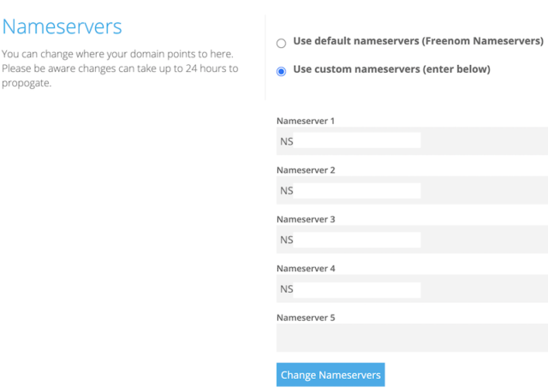The height and width of the screenshot is (392, 548).
Task: Click the Nameserver 4 field label
Action: point(306,269)
